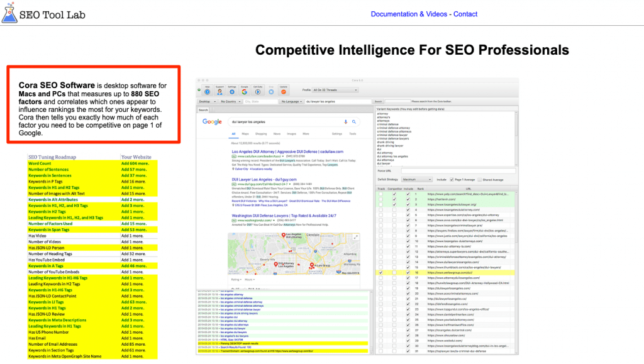This screenshot has height=364, width=644.
Task: Click the Support icon in Cora toolbar
Action: 219,91
